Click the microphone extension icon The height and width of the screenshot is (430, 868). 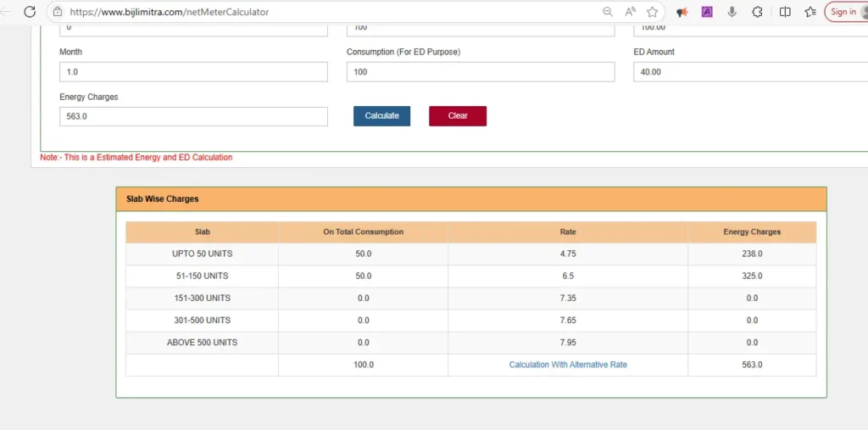tap(732, 12)
